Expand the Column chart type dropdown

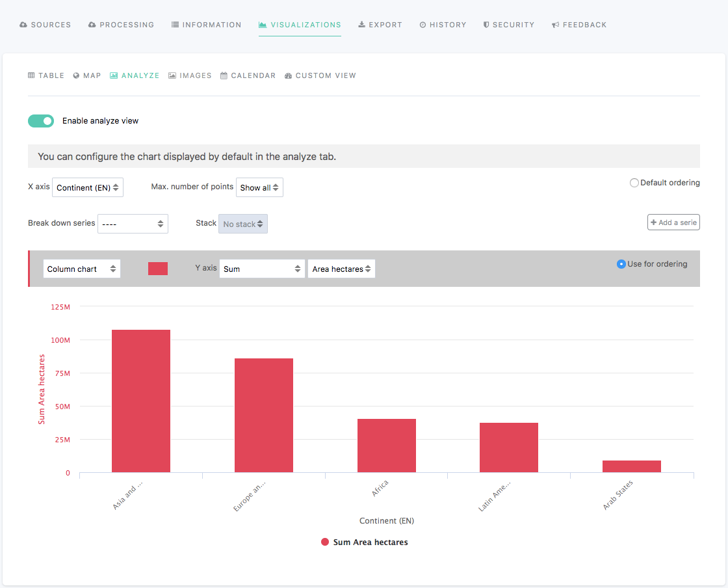82,269
